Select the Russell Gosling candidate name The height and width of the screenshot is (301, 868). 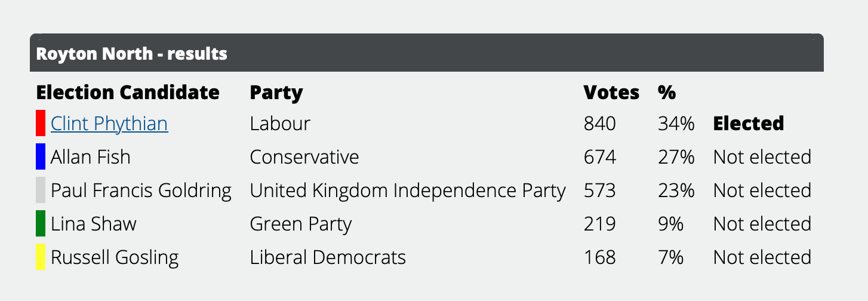click(x=115, y=257)
